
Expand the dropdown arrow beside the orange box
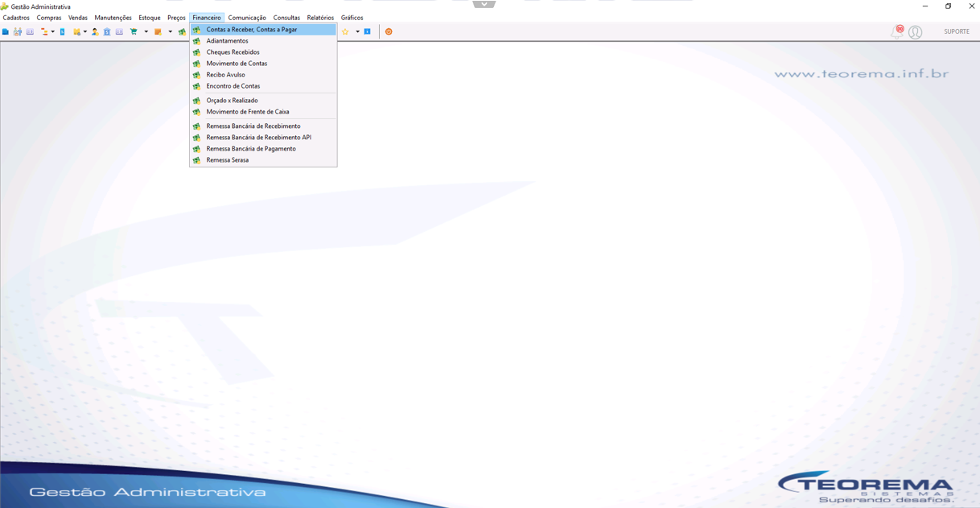170,31
